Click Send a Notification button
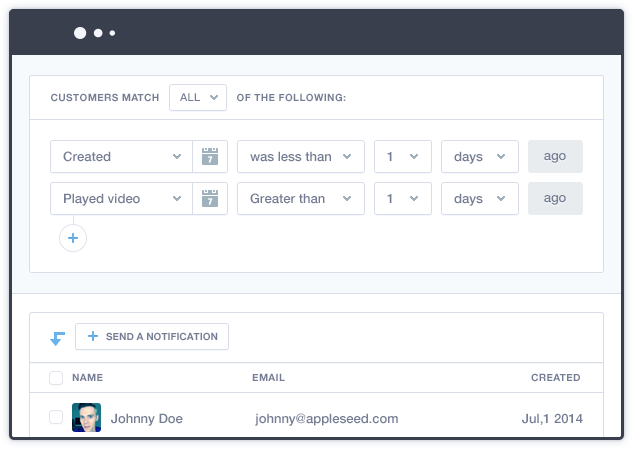Image resolution: width=633 pixels, height=449 pixels. click(x=152, y=337)
